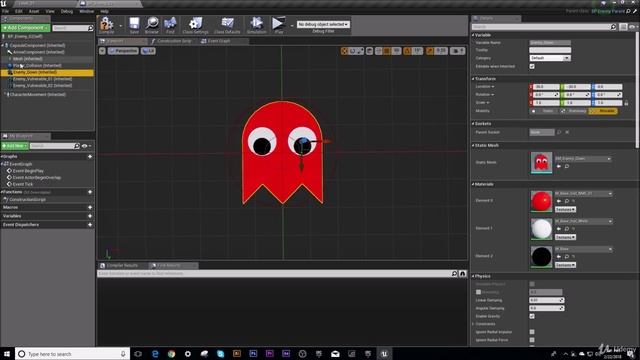Toggle scale snapping in the viewport
640x360 pixels.
430,51
